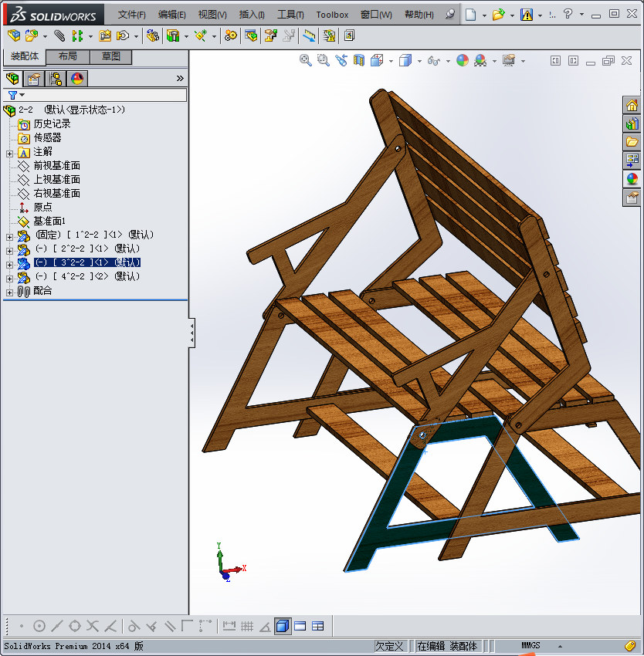This screenshot has height=656, width=644.
Task: Toggle the four-pane viewport layout button
Action: coord(318,627)
